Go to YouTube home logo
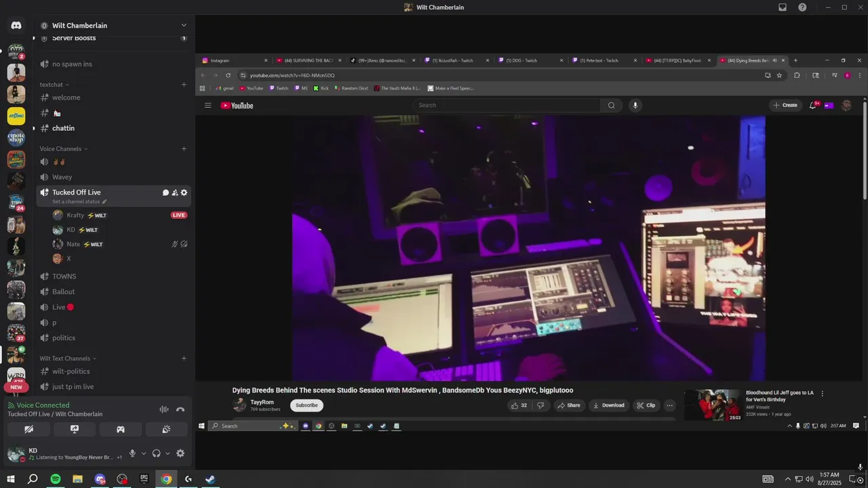Image resolution: width=868 pixels, height=488 pixels. [237, 106]
